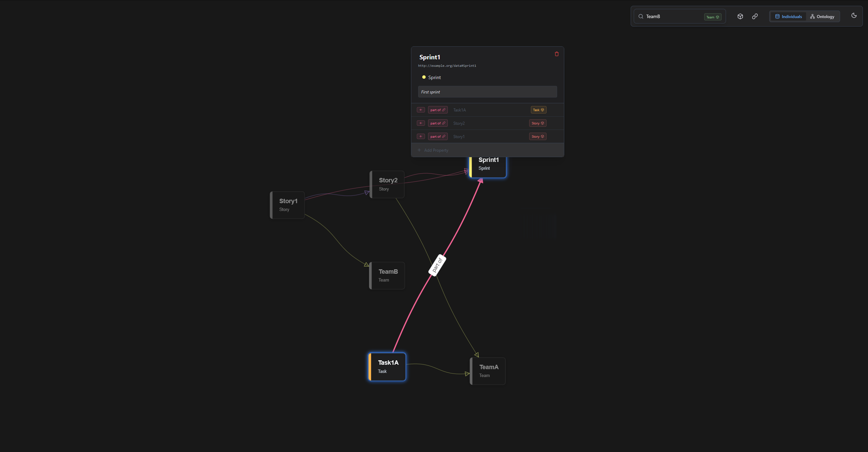Click the Task class badge beside Task1A
Viewport: 868px width, 452px height.
point(538,110)
